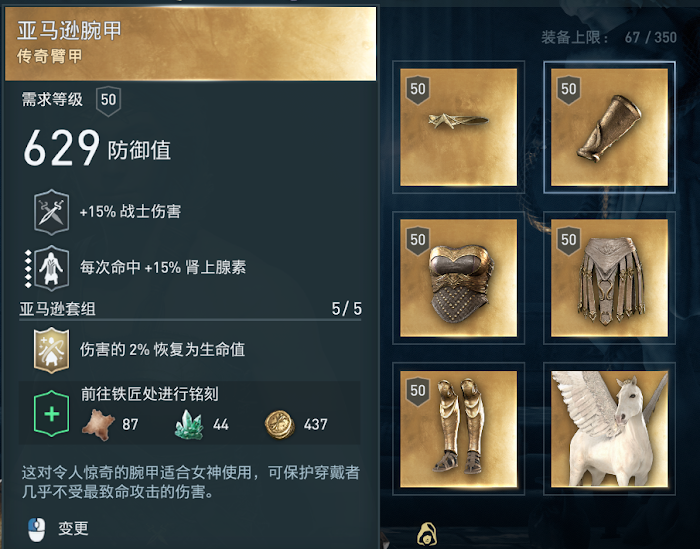This screenshot has height=549, width=700.
Task: Click the golden Amazon set bonus icon
Action: pos(51,350)
